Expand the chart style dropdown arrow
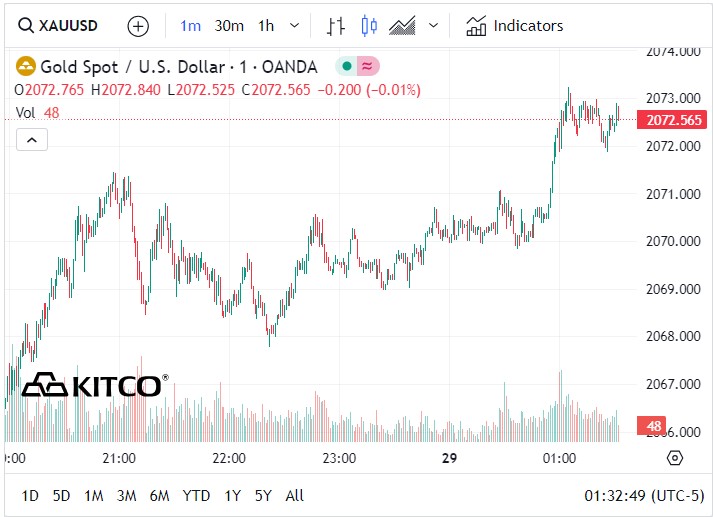Viewport: 713px width, 517px height. pyautogui.click(x=432, y=26)
